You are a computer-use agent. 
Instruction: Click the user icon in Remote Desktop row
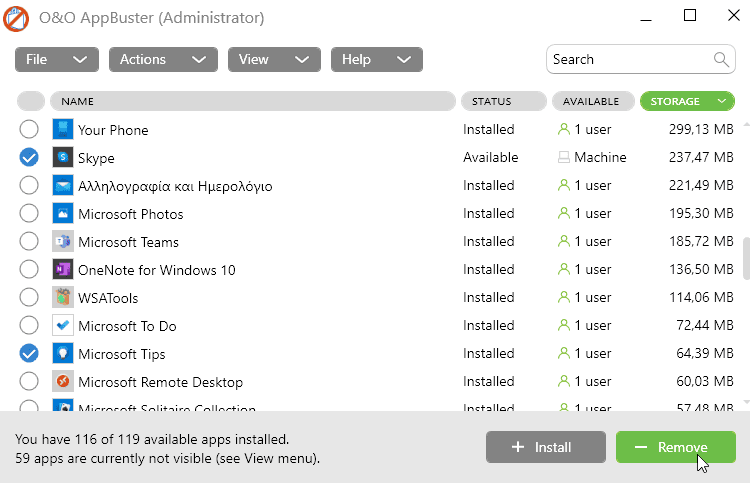point(564,381)
